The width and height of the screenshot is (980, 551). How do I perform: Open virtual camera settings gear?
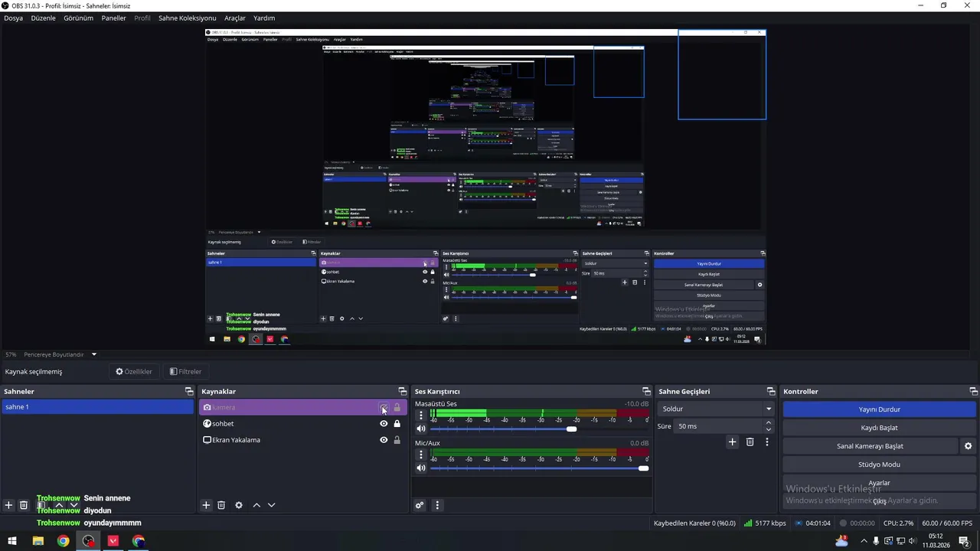tap(968, 446)
